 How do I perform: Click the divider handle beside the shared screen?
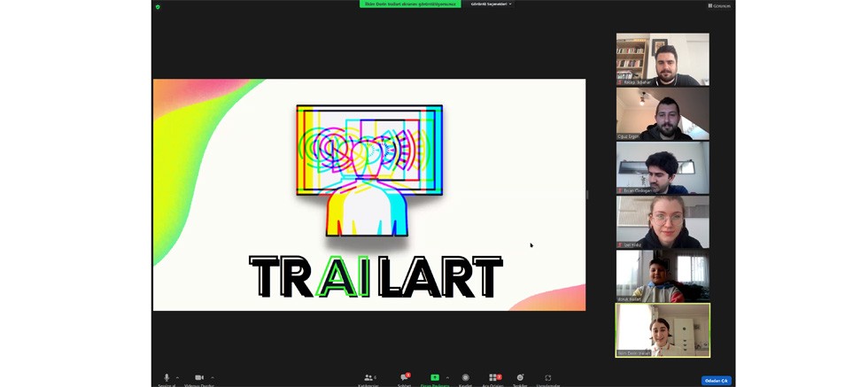[587, 195]
